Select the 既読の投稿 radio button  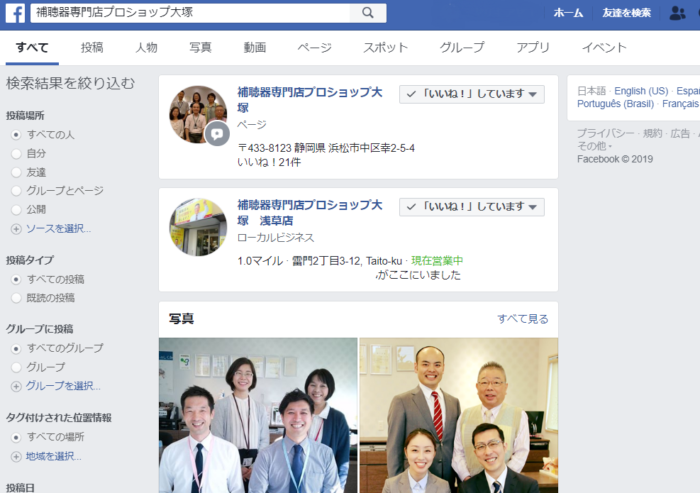point(16,298)
